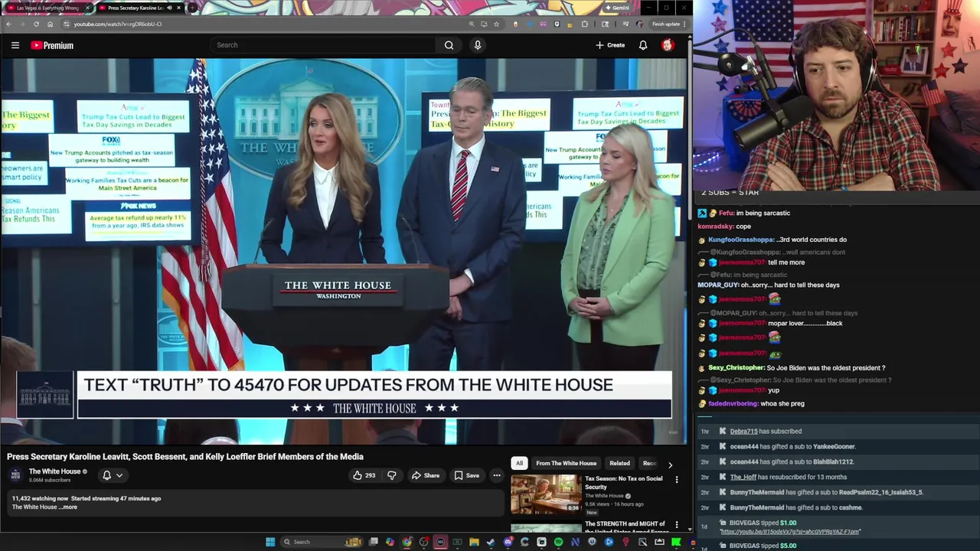Click MOPAR_GUY username in chat
The width and height of the screenshot is (980, 551).
click(718, 285)
